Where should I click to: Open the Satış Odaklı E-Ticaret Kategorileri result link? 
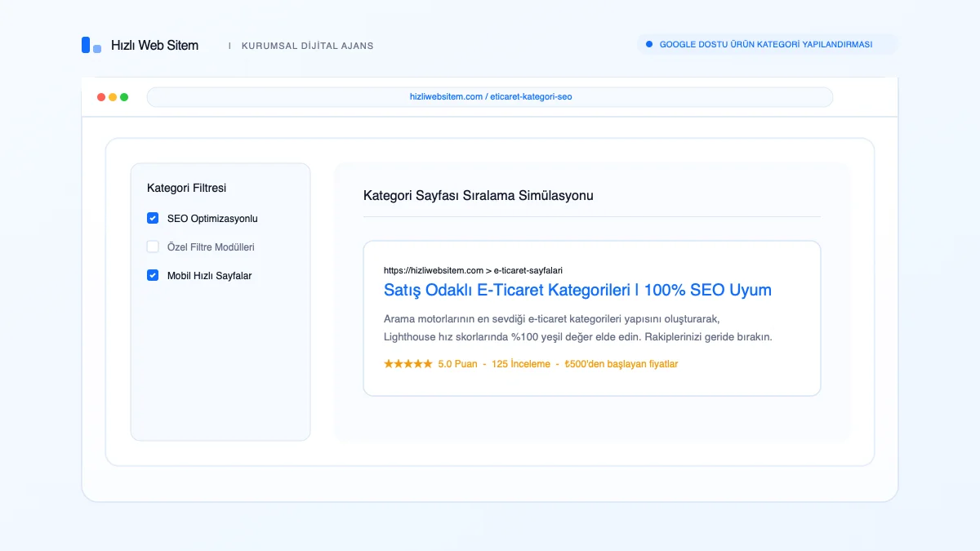coord(577,290)
